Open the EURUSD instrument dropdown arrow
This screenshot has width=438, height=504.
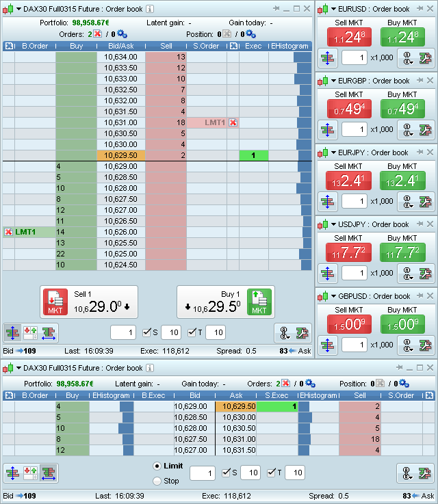coord(333,9)
